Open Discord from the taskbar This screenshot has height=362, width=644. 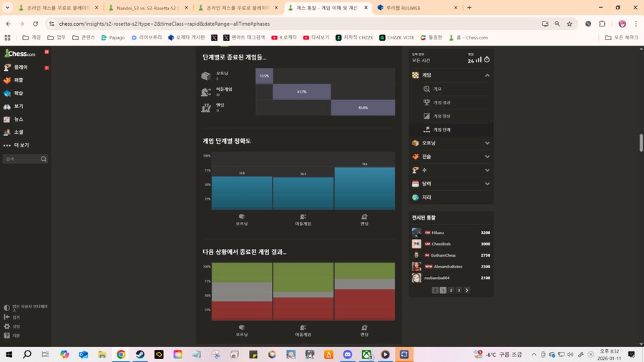(348, 354)
